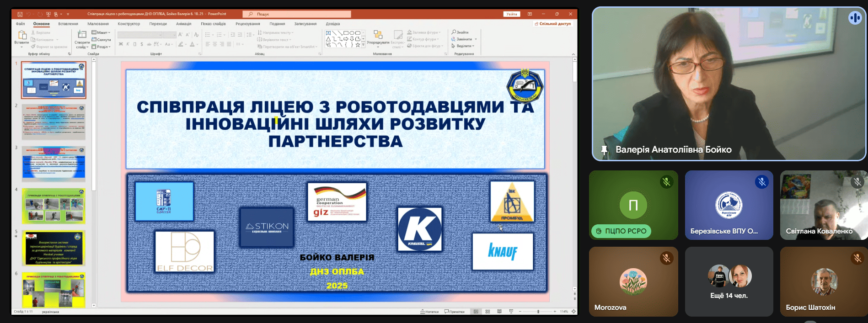
Task: Click the Save icon in the title bar
Action: point(20,14)
